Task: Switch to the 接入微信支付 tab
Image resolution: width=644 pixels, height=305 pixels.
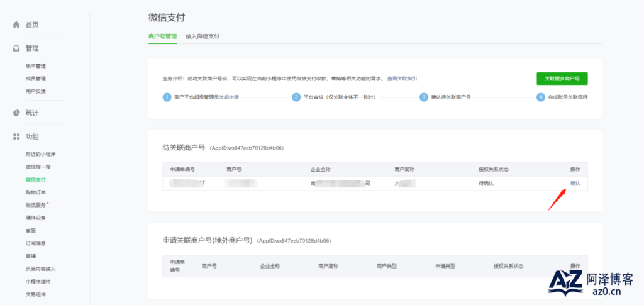Action: click(203, 36)
